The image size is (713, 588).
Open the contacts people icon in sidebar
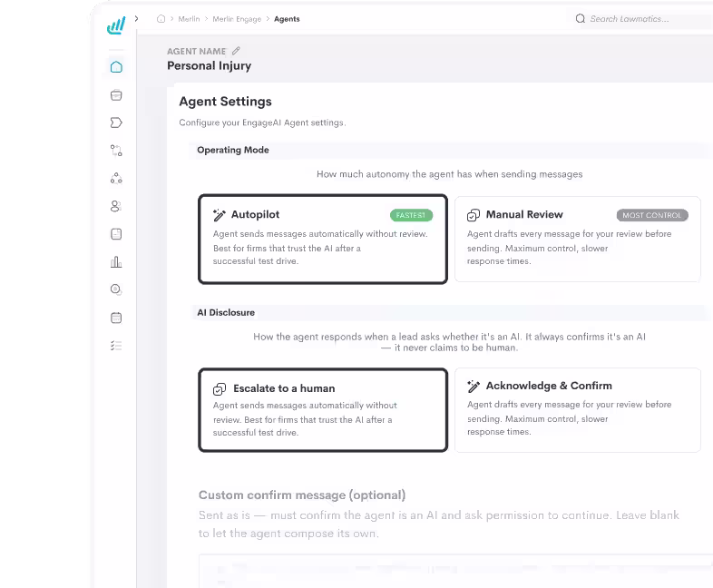pos(116,206)
